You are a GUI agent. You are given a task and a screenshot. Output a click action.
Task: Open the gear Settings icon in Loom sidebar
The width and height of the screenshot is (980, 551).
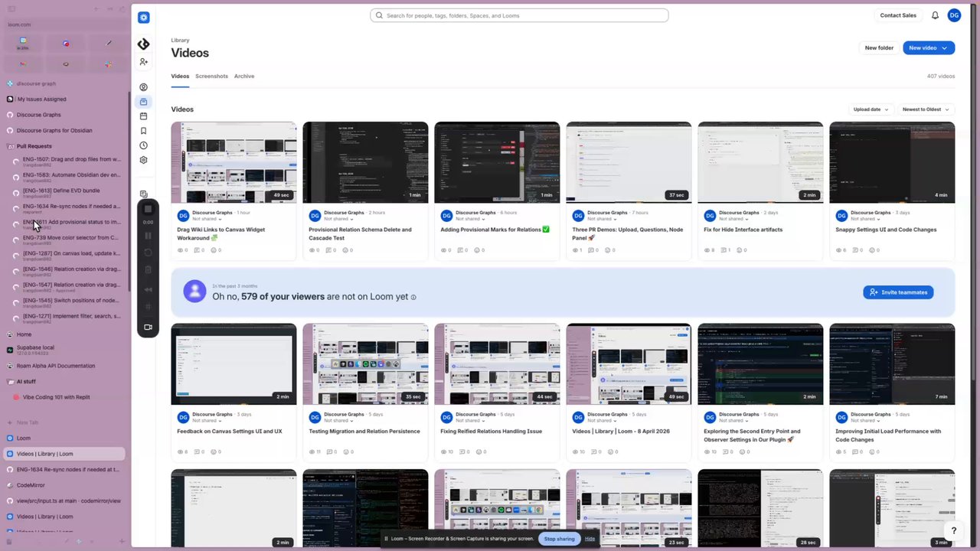[143, 160]
